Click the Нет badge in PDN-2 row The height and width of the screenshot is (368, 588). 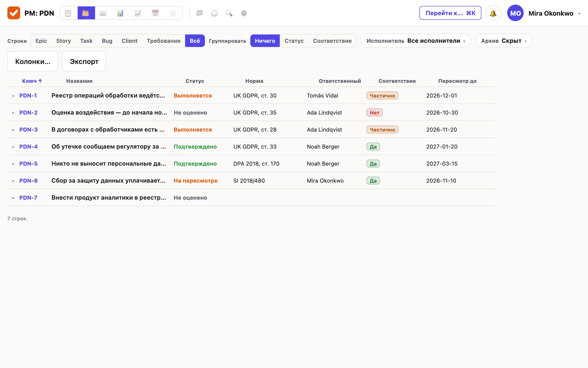374,112
